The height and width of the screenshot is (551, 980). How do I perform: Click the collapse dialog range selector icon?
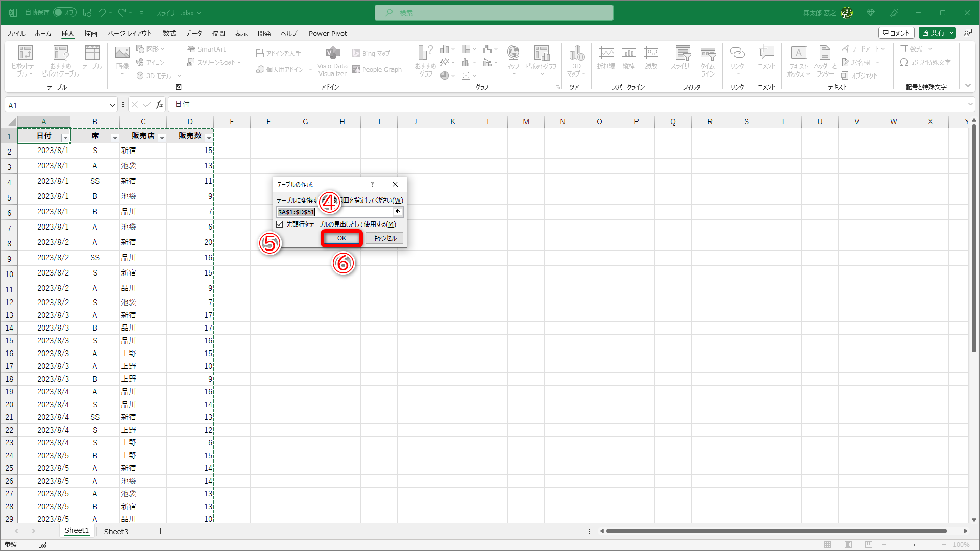(398, 212)
